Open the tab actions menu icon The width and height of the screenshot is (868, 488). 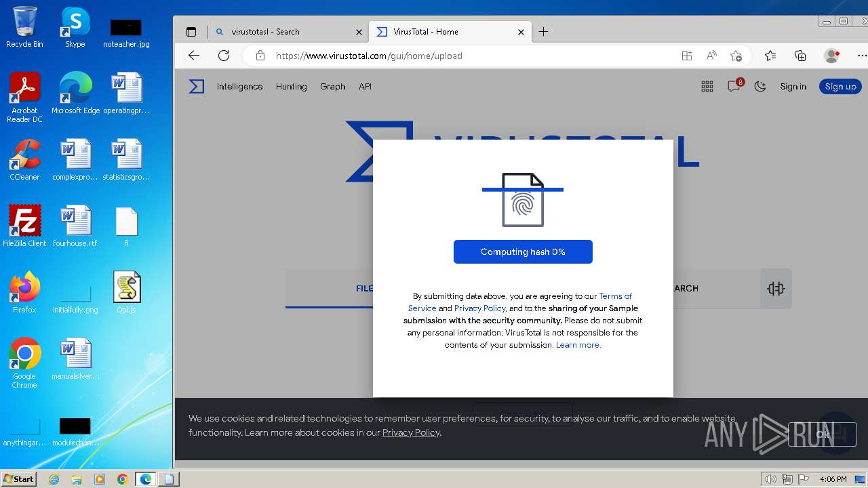pyautogui.click(x=191, y=32)
